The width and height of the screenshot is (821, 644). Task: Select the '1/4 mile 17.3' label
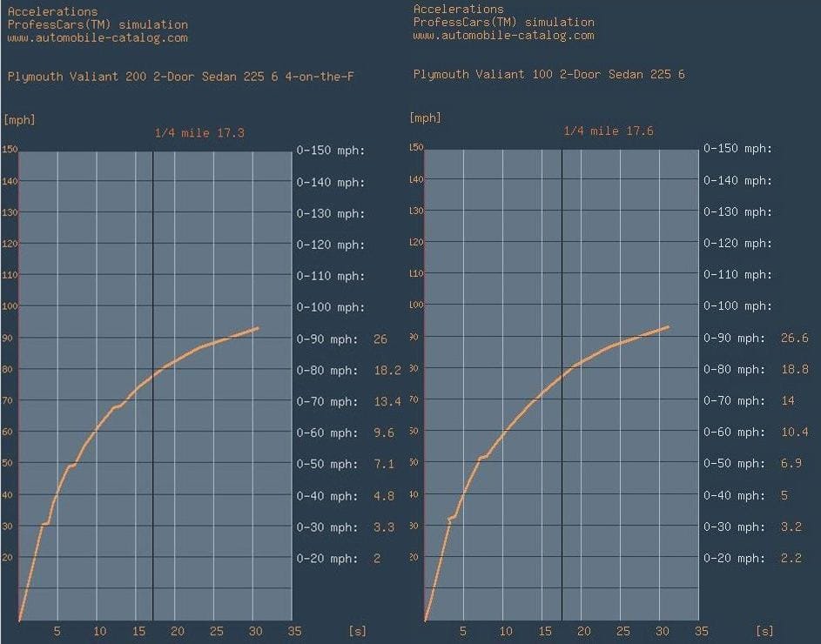tap(199, 132)
